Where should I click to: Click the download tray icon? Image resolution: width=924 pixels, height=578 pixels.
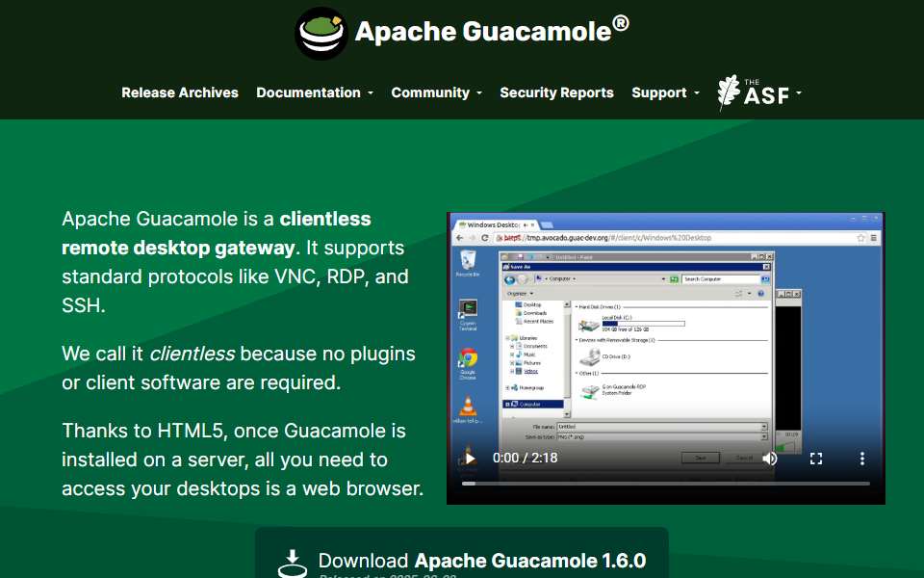(293, 564)
